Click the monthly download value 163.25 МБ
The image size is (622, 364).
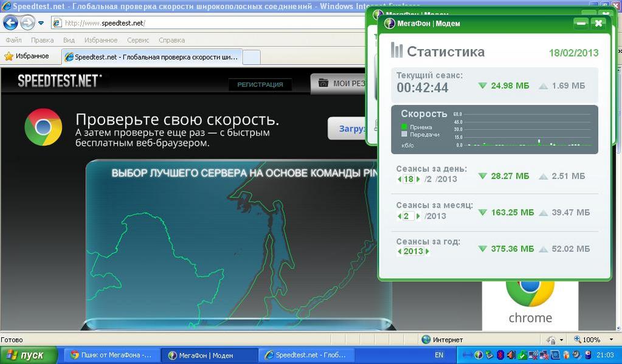pyautogui.click(x=513, y=213)
